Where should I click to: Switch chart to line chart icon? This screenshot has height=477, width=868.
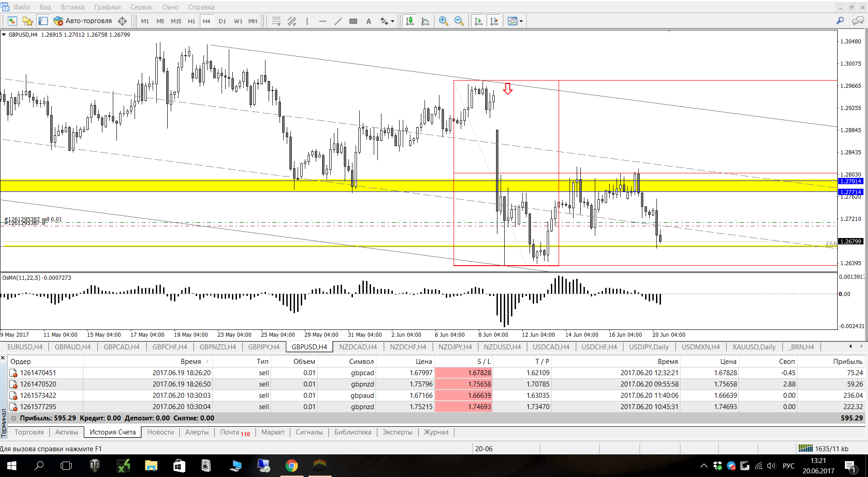(x=425, y=21)
